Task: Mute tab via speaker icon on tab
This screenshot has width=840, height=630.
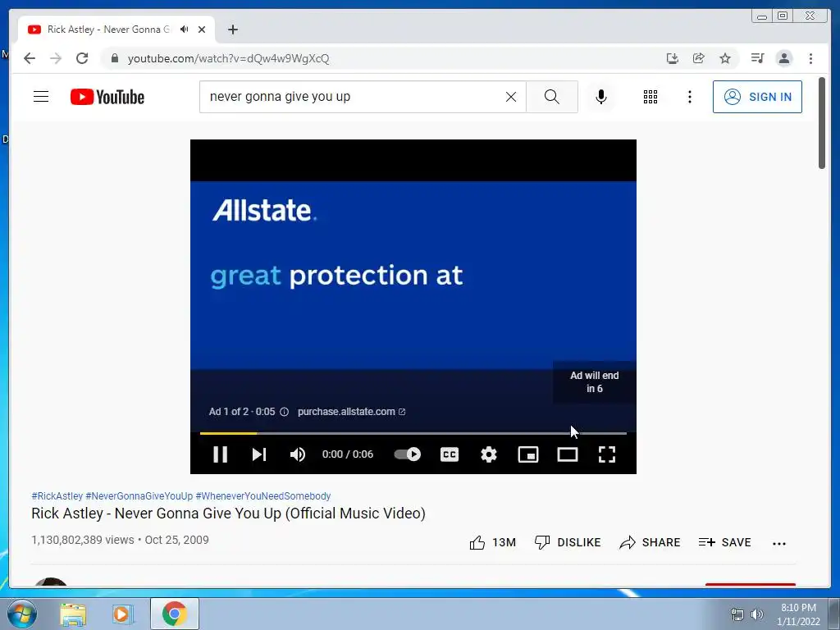Action: click(x=185, y=30)
